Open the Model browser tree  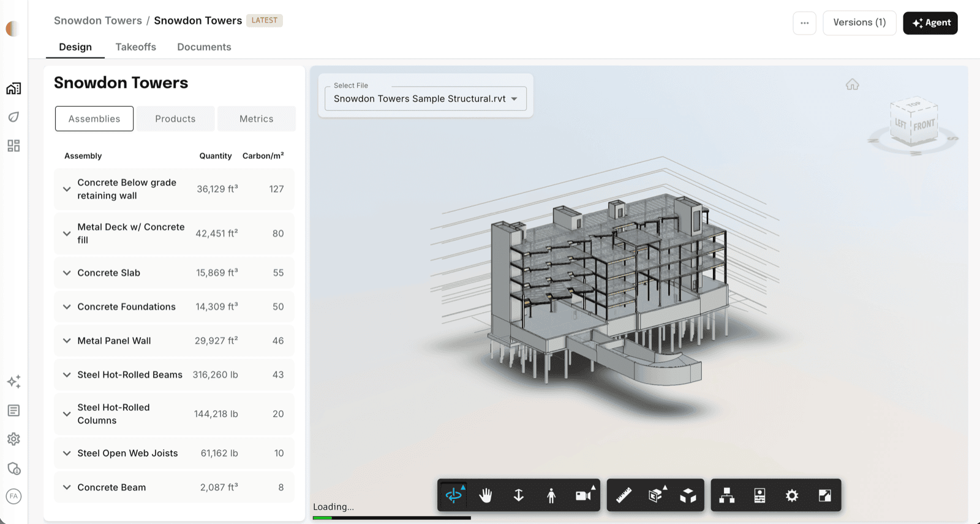(727, 495)
